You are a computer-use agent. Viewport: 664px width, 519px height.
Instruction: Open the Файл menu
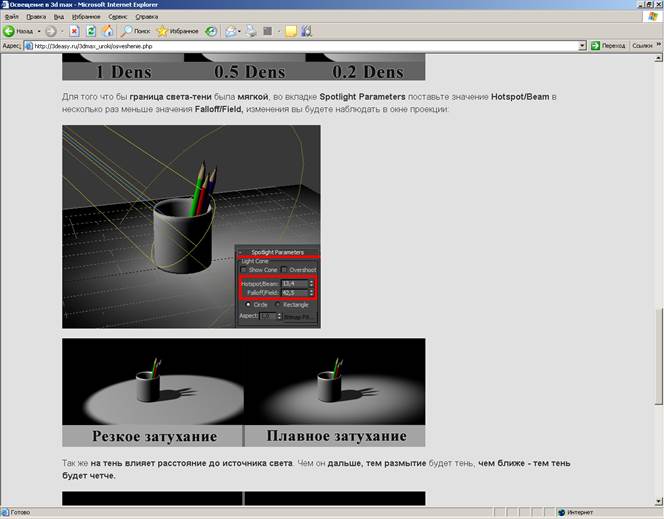tap(11, 17)
